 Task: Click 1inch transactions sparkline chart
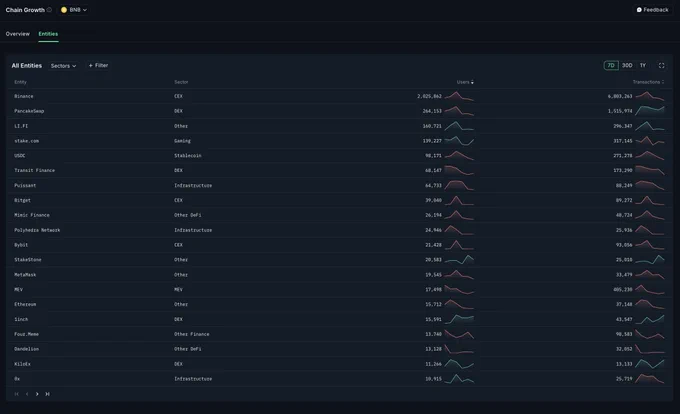click(x=650, y=319)
